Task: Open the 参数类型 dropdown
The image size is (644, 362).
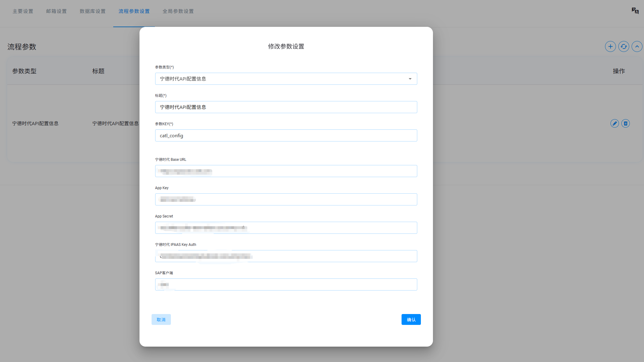Action: tap(286, 79)
